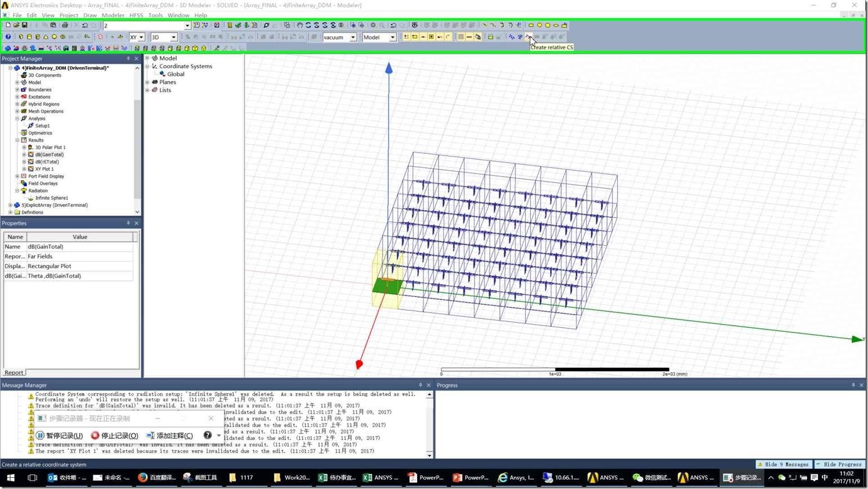Select the Draw cone tool
The width and height of the screenshot is (868, 489).
coord(46,37)
